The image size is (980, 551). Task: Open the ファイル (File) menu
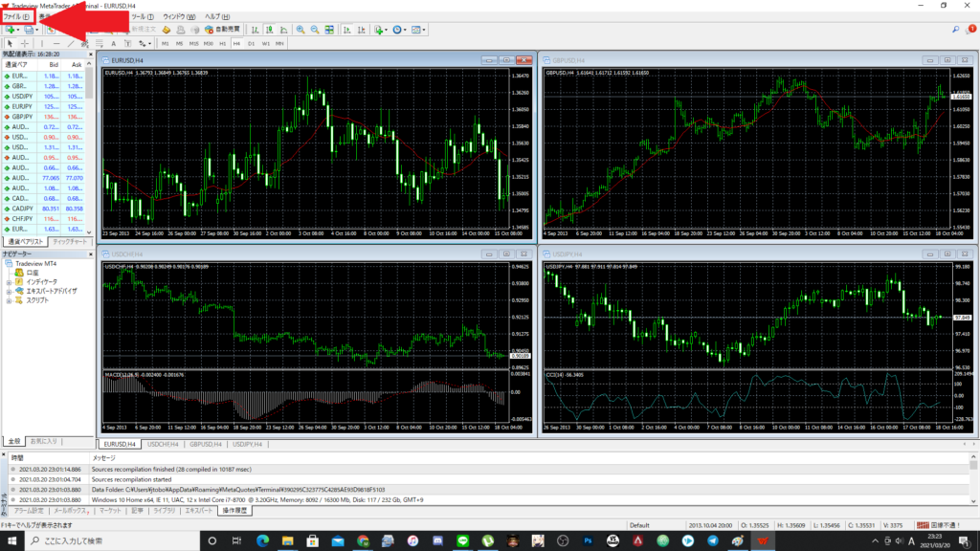[x=16, y=17]
